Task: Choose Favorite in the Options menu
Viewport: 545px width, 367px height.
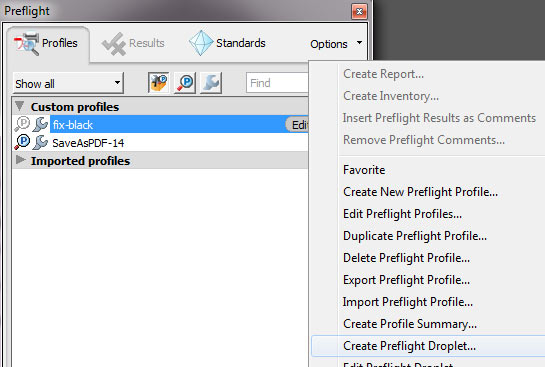Action: coord(364,170)
